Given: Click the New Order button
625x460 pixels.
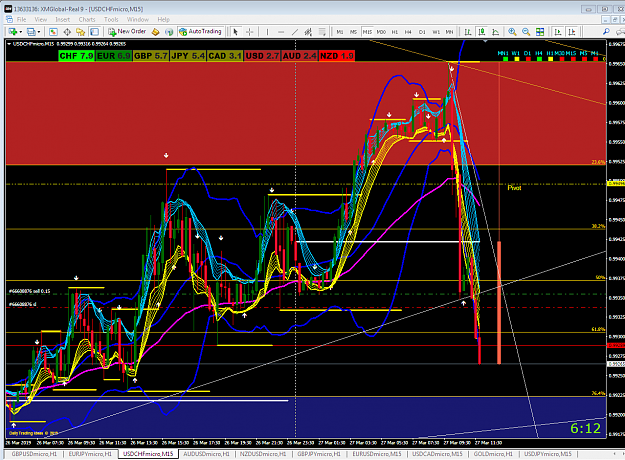Looking at the screenshot, I should (127, 31).
